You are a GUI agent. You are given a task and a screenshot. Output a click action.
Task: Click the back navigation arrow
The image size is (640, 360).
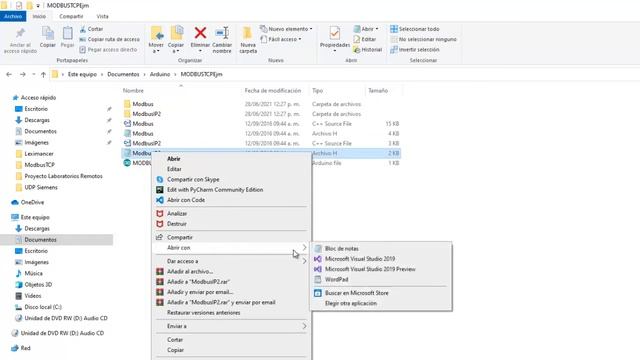pos(9,74)
